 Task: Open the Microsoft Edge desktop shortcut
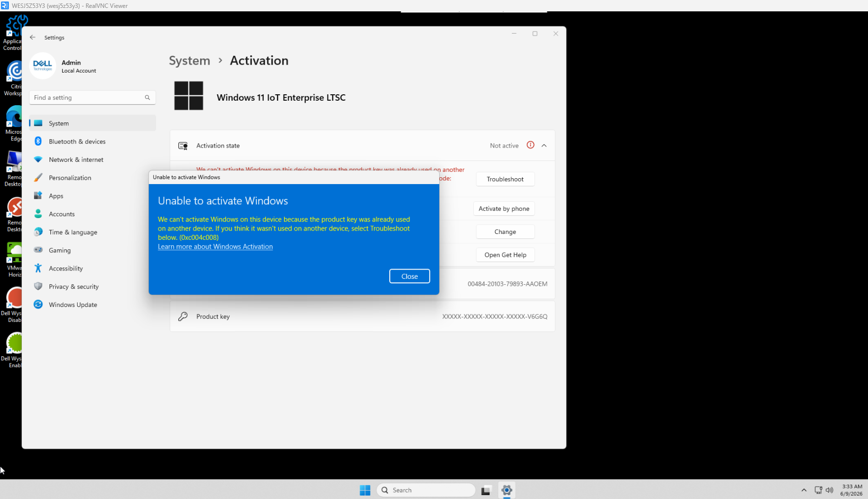pyautogui.click(x=14, y=123)
